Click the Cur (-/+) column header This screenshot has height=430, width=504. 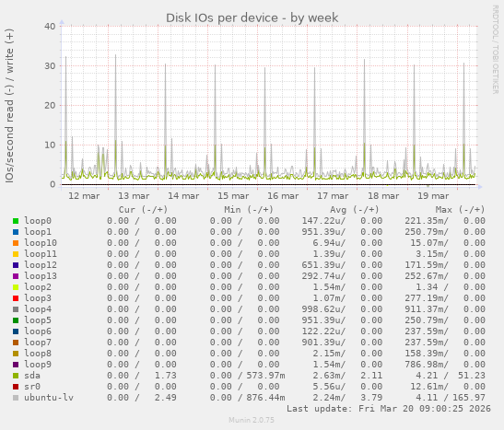(143, 210)
